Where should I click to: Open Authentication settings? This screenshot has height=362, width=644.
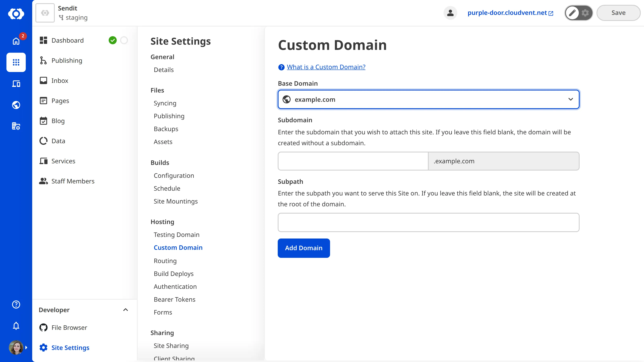click(x=175, y=287)
